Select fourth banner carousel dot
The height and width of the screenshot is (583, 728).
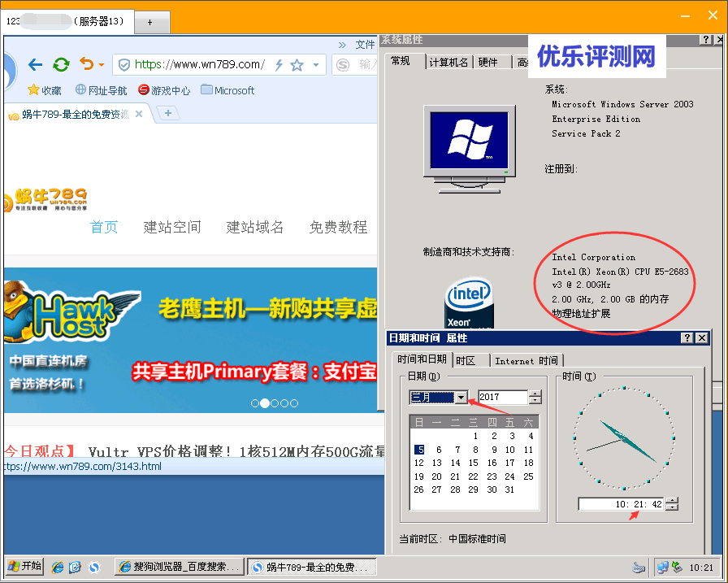tap(284, 403)
